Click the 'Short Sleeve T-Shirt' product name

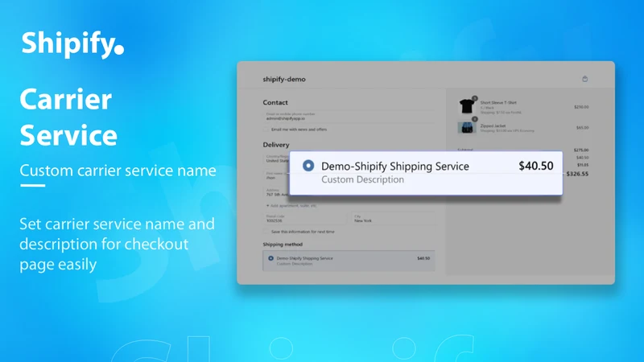click(498, 103)
